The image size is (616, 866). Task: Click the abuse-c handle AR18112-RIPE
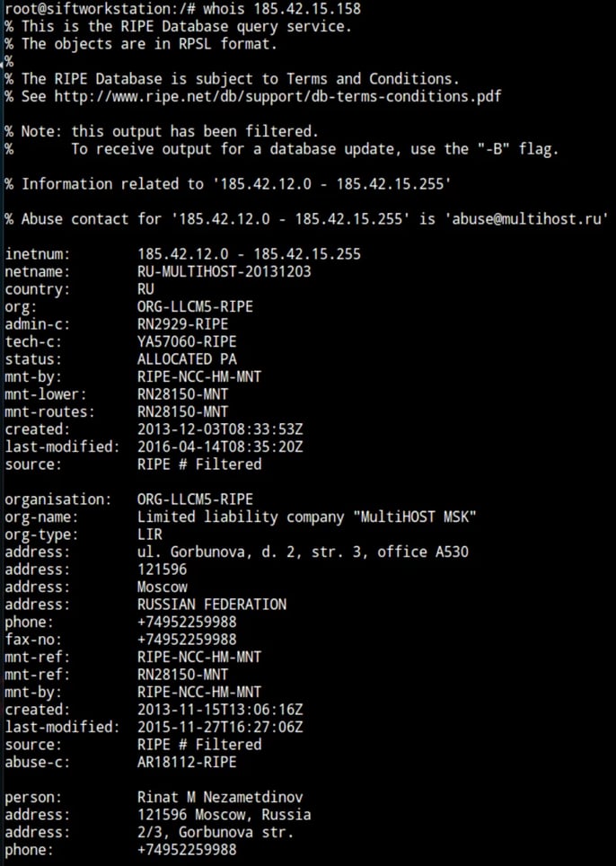click(187, 762)
